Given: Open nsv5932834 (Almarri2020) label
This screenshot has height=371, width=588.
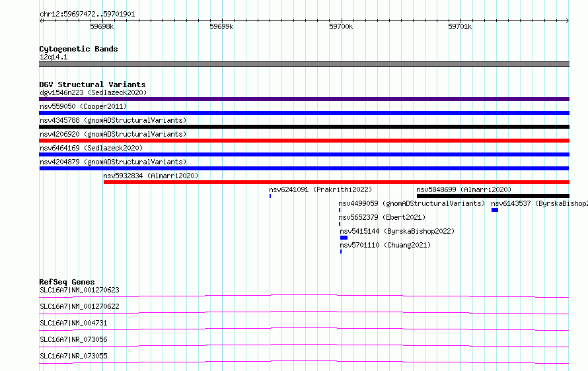Looking at the screenshot, I should 151,176.
